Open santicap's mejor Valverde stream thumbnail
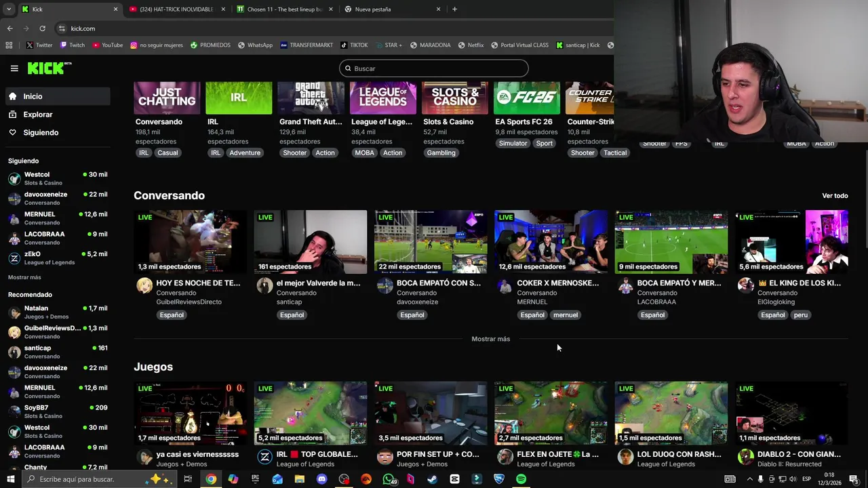The image size is (868, 488). pyautogui.click(x=311, y=242)
